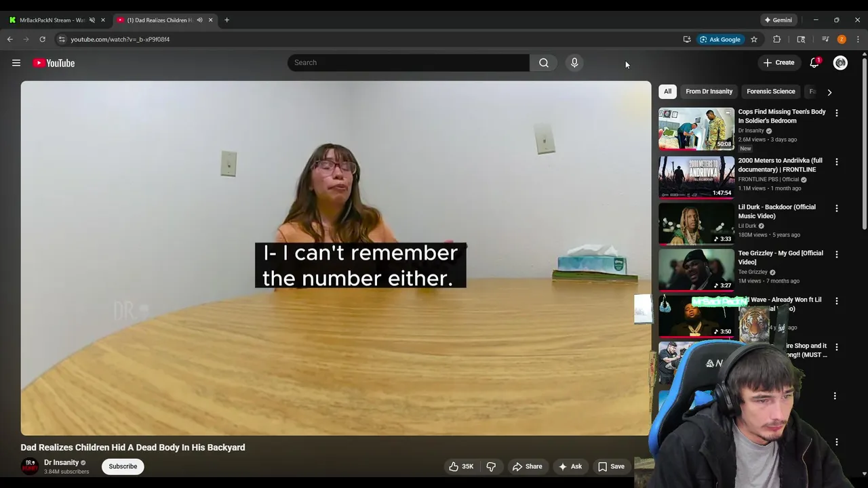Select the From Dr Insanity chip
Image resolution: width=868 pixels, height=488 pixels.
pyautogui.click(x=709, y=91)
